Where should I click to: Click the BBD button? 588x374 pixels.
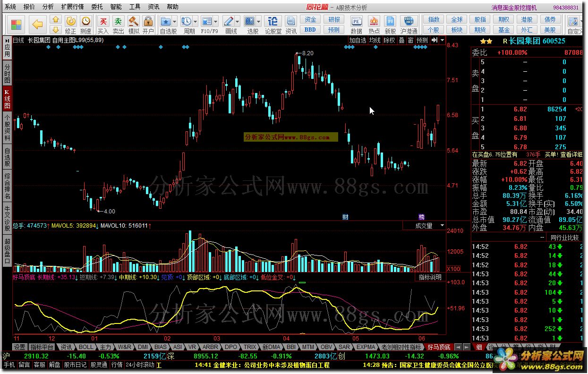(x=310, y=29)
